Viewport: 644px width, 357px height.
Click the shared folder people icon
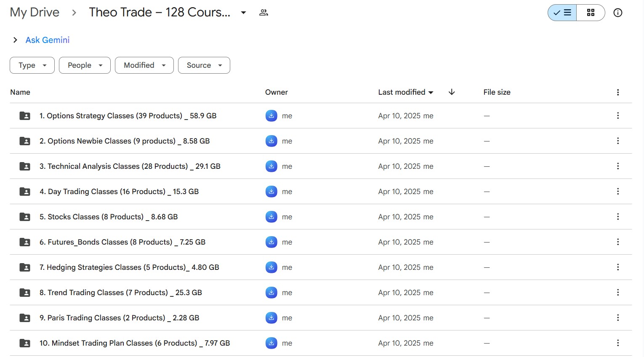[x=263, y=13]
